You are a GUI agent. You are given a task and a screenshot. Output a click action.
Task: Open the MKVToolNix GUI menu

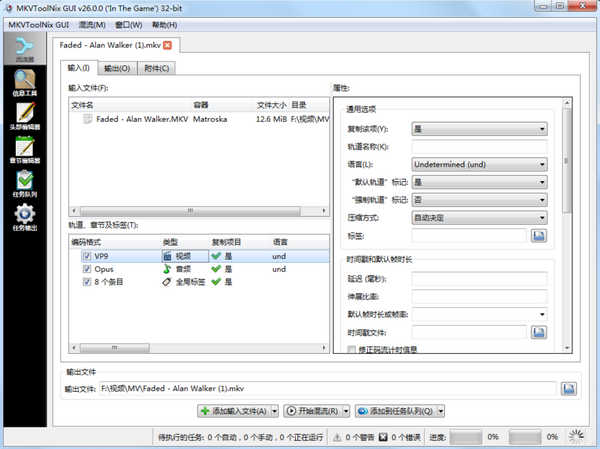[x=39, y=25]
